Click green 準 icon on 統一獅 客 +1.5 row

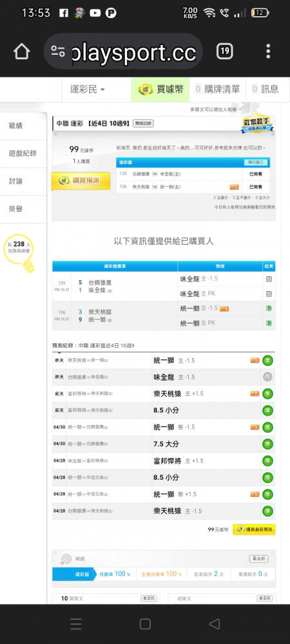268,494
